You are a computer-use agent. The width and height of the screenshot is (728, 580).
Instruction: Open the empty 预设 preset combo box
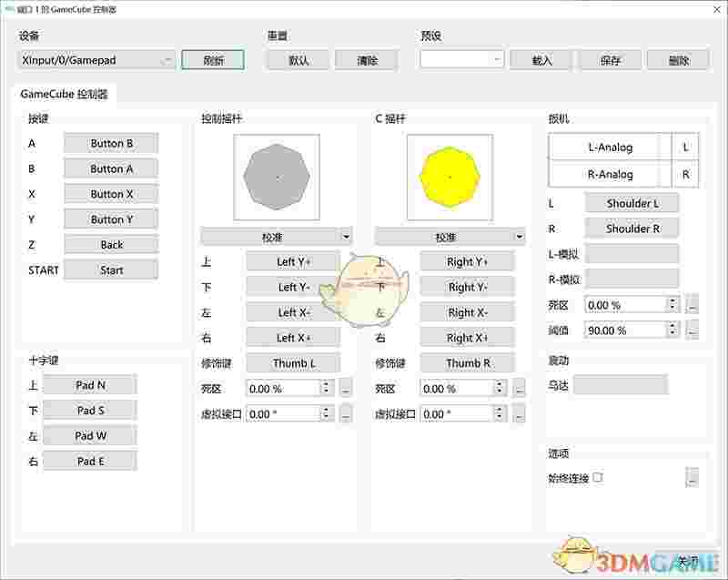459,59
